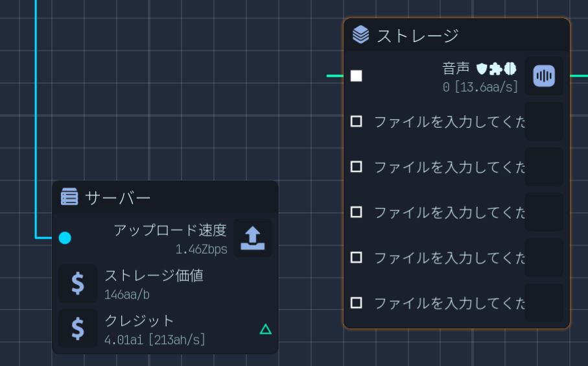The width and height of the screenshot is (588, 366).
Task: Click the dollar icon beside ストレージ価値
Action: click(77, 284)
